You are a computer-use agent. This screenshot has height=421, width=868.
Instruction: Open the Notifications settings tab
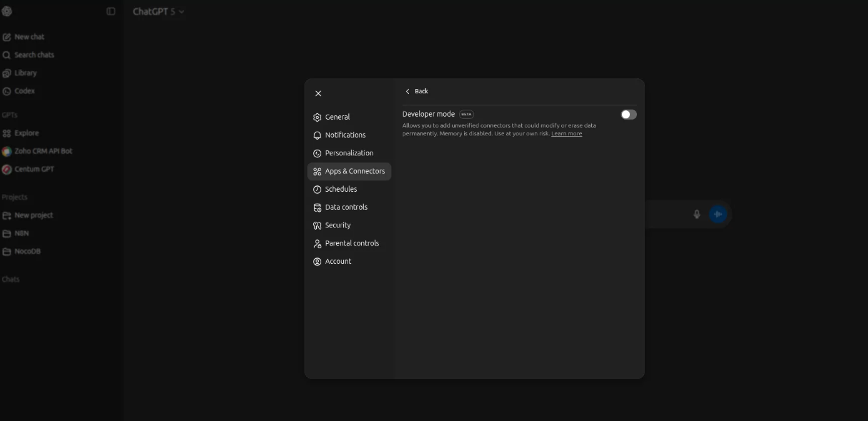(x=349, y=135)
